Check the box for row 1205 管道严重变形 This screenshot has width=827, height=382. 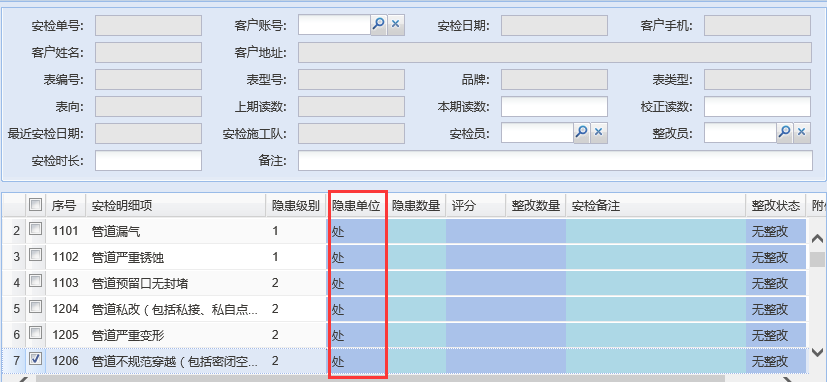point(35,333)
